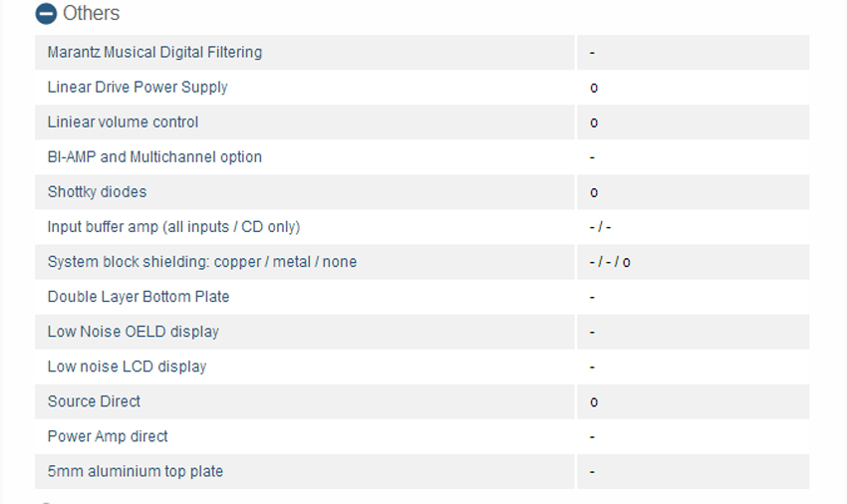The width and height of the screenshot is (847, 504).
Task: Click the Others section heading
Action: pyautogui.click(x=91, y=13)
